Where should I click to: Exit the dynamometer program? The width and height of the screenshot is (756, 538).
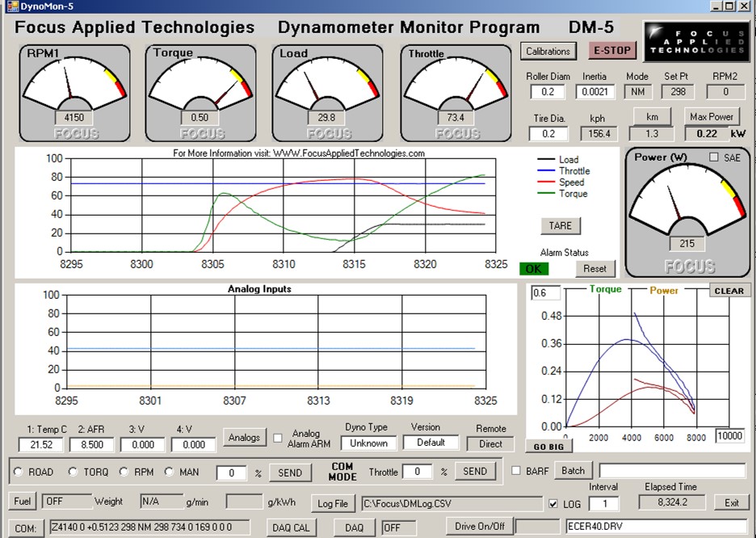coord(732,502)
